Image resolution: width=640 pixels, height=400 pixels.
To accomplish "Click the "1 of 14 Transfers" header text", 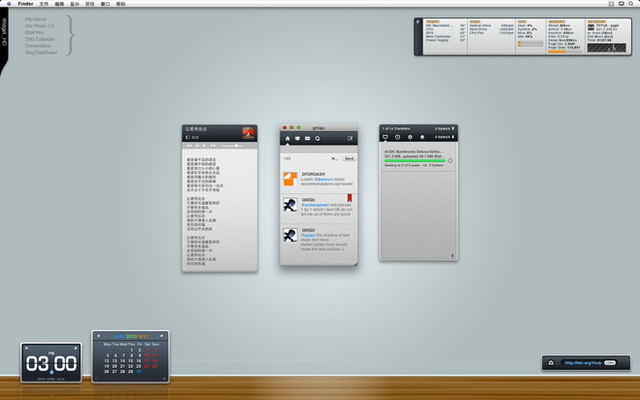I will (x=396, y=129).
